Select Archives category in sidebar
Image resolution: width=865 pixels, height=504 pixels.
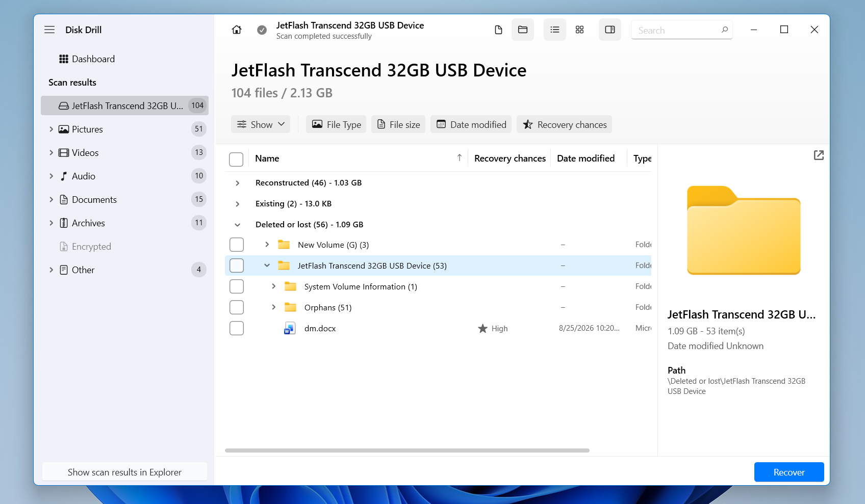[x=124, y=223]
